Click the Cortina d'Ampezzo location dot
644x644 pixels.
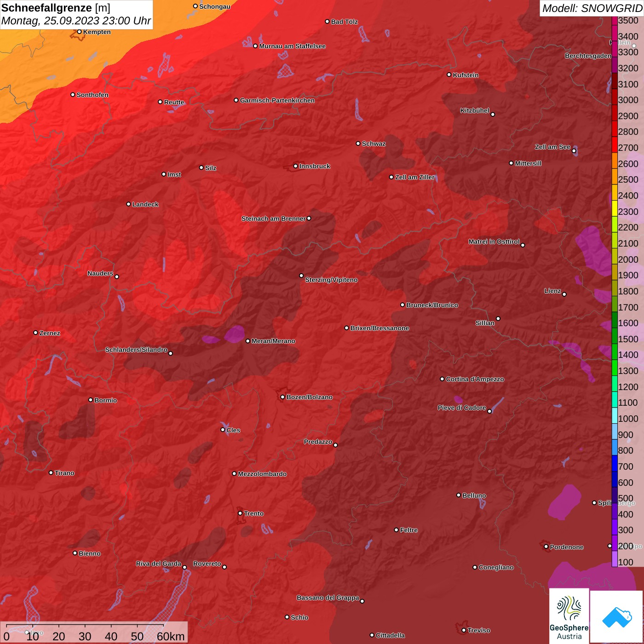pos(443,379)
